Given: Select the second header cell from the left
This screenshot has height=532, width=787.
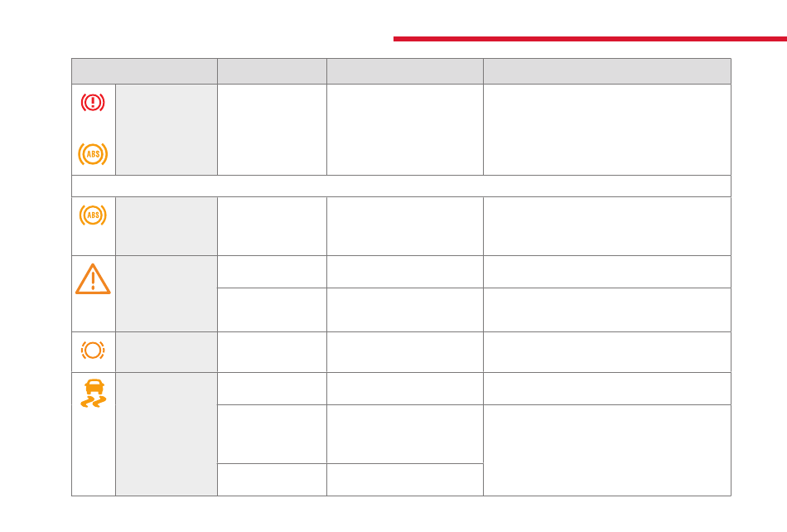Looking at the screenshot, I should (x=272, y=71).
